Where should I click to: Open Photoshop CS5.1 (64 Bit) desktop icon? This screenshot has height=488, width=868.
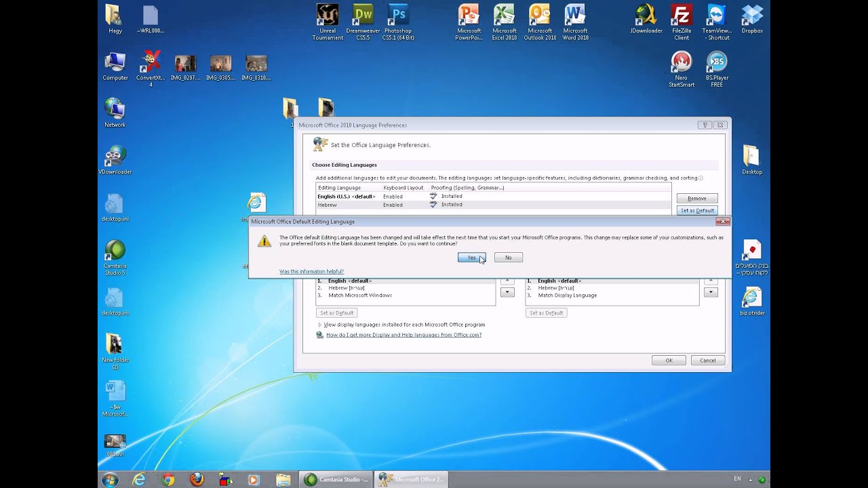pos(398,22)
